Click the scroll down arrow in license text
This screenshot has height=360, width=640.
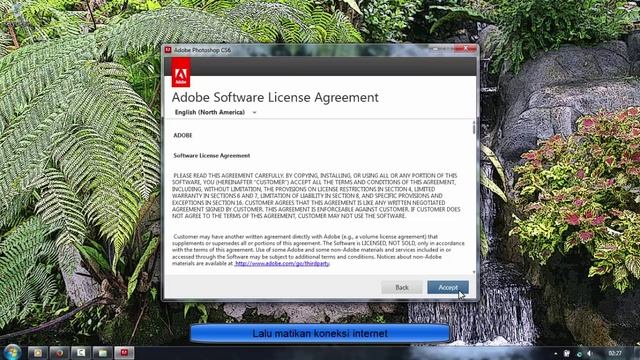click(x=474, y=272)
